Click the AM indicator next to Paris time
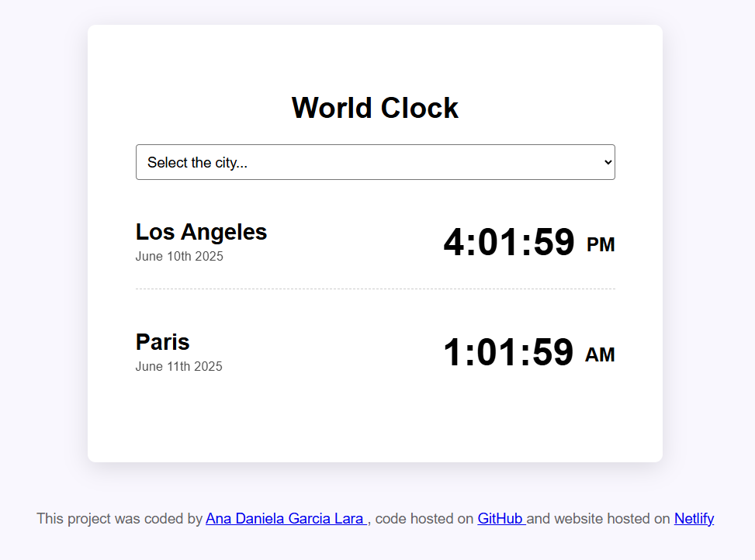The height and width of the screenshot is (560, 755). click(601, 354)
